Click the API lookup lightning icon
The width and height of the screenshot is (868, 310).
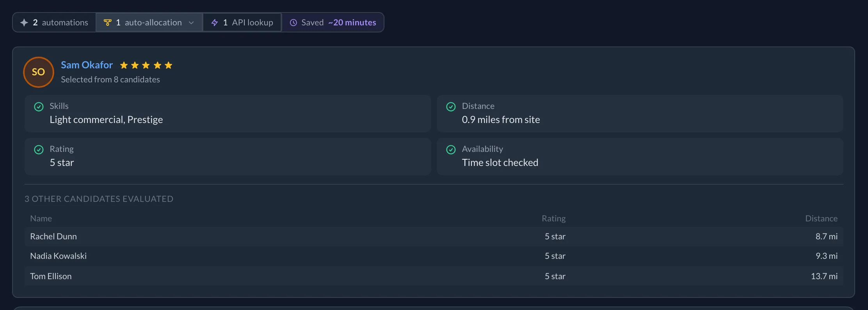(215, 23)
